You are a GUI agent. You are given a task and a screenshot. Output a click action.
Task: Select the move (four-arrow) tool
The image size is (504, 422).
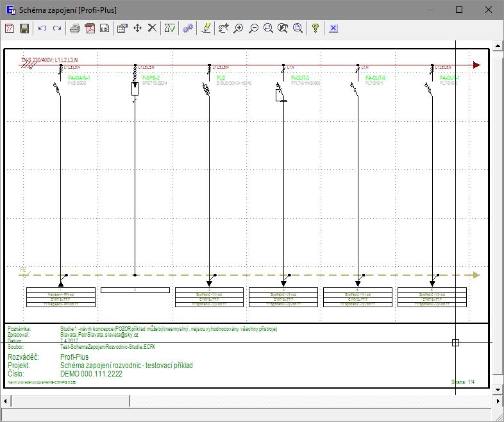click(x=137, y=28)
